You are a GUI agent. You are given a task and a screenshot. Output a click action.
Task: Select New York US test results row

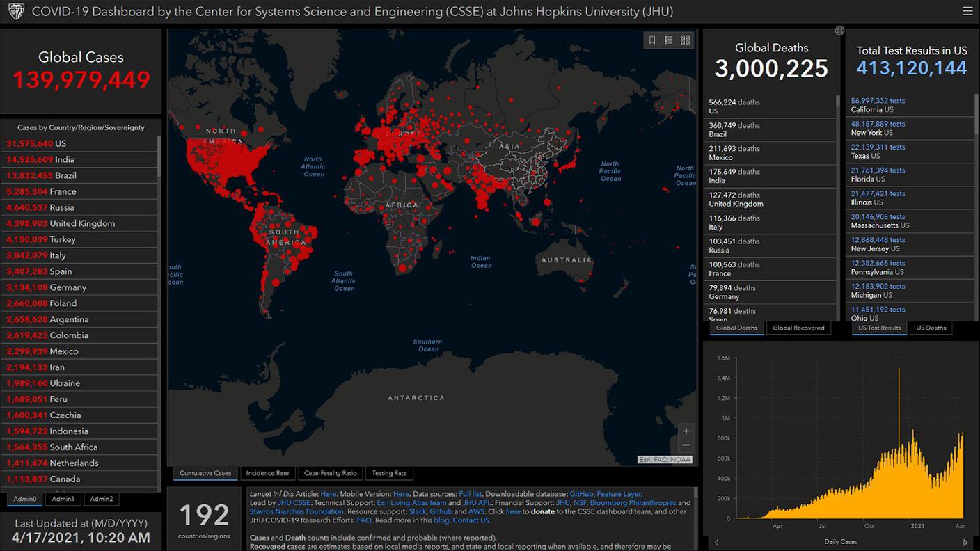tap(910, 128)
